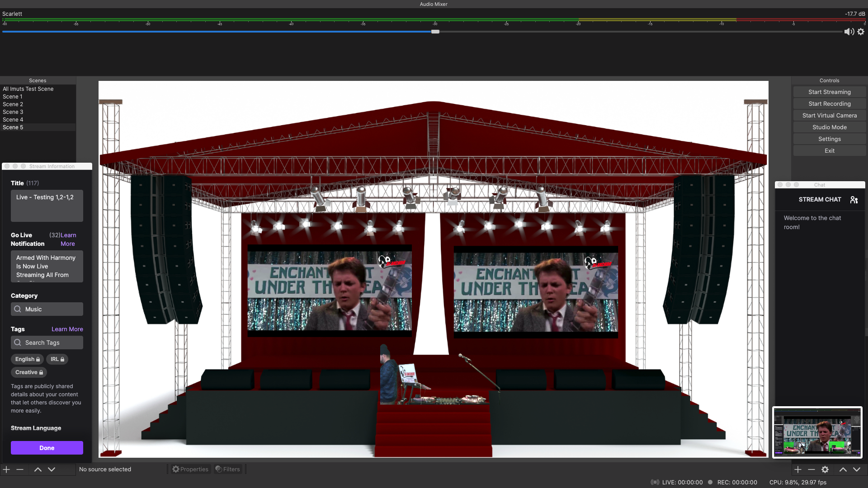868x488 pixels.
Task: Select Scene 3 in the Scenes list
Action: 38,112
